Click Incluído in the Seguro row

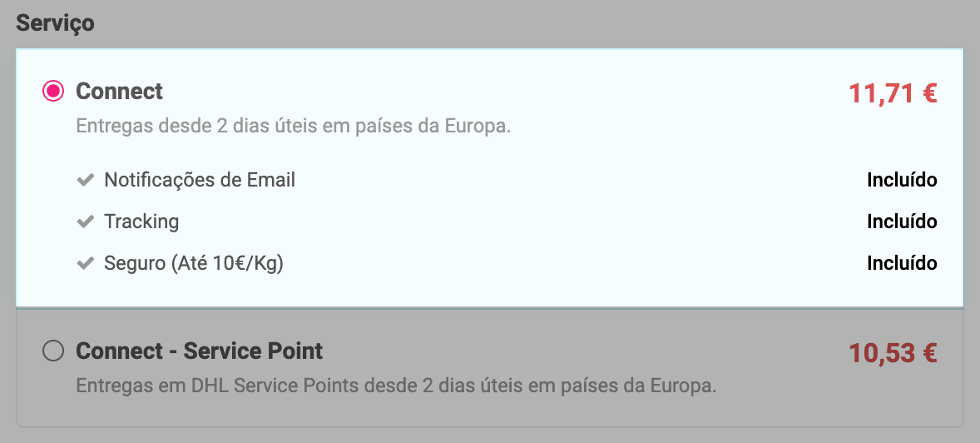coord(902,263)
